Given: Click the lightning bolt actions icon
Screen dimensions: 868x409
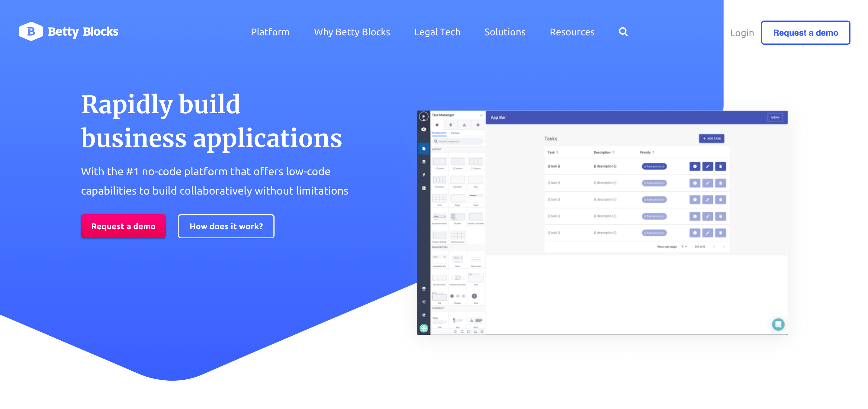Looking at the screenshot, I should coord(423,175).
